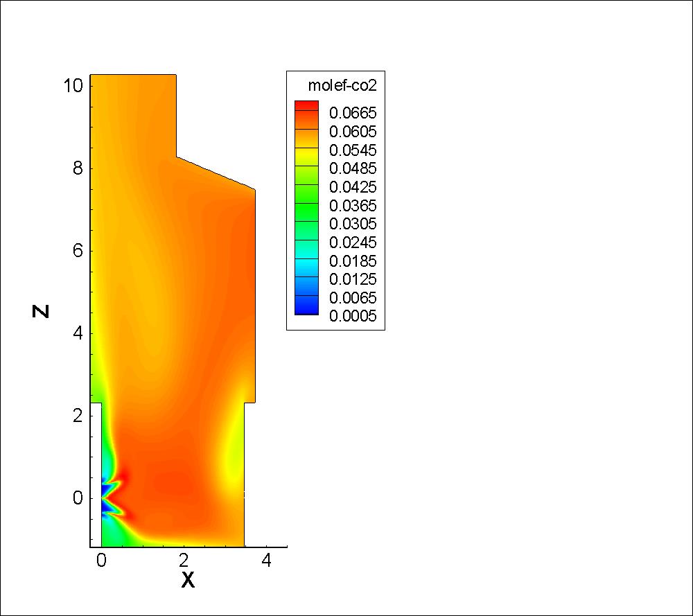Click the X axis tick label 4
Image resolution: width=693 pixels, height=616 pixels.
coord(266,560)
